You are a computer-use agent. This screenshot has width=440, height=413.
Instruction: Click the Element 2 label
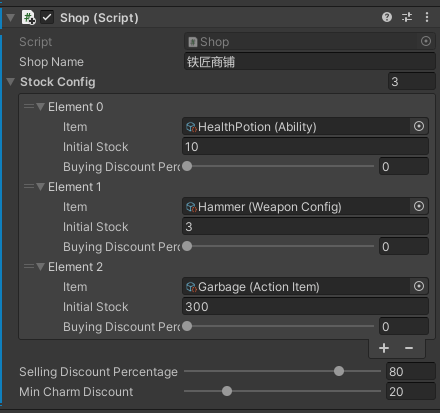[75, 267]
